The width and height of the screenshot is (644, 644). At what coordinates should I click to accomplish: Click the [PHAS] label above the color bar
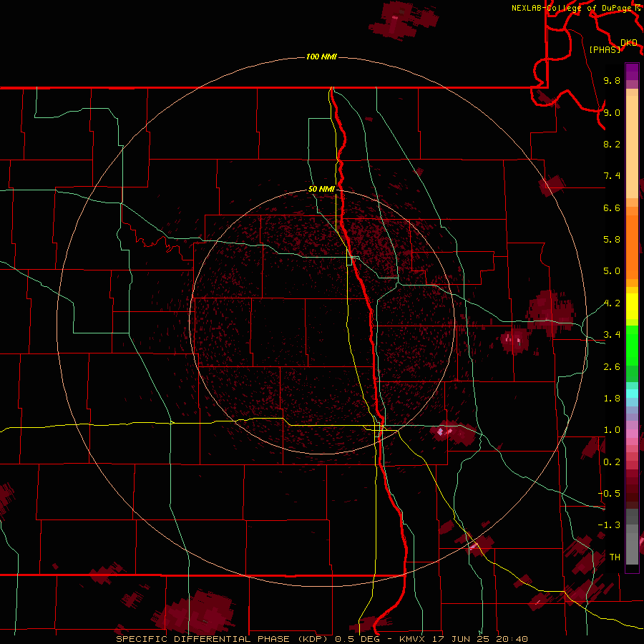[605, 49]
